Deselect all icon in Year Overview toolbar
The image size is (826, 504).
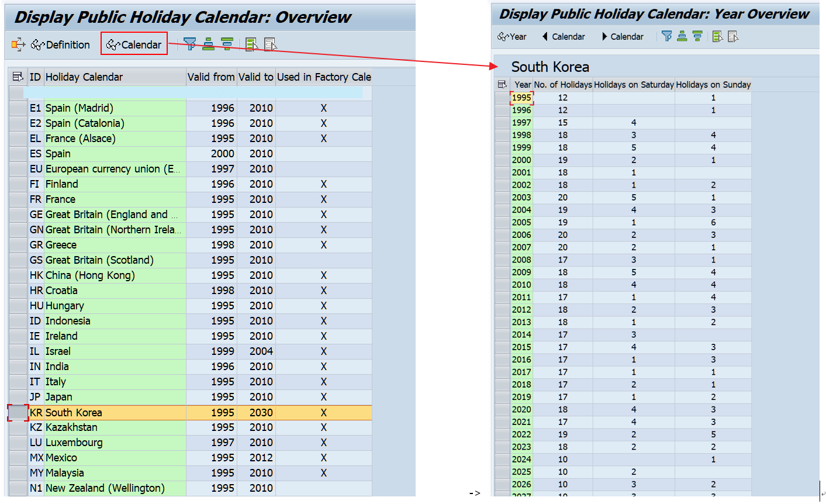coord(733,36)
